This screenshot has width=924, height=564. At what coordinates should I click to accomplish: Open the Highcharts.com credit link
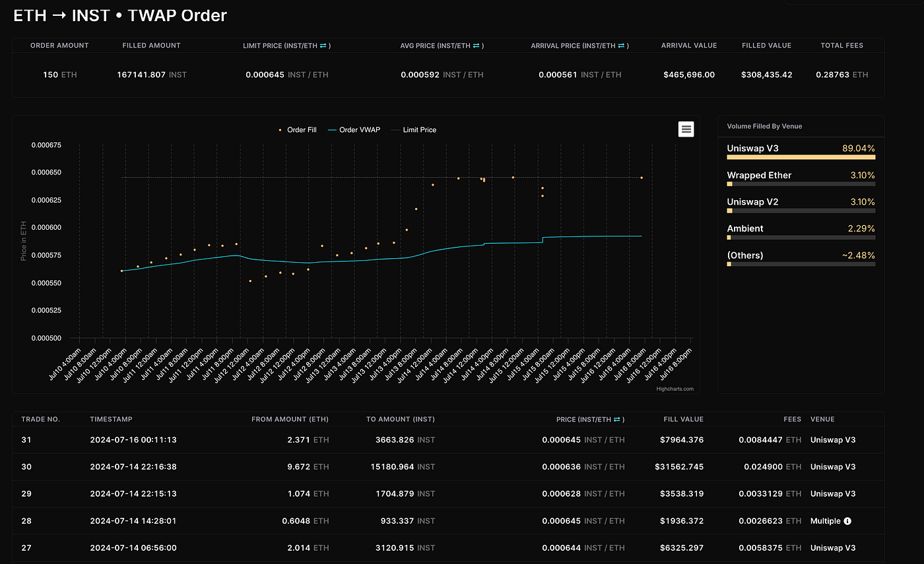tap(676, 388)
